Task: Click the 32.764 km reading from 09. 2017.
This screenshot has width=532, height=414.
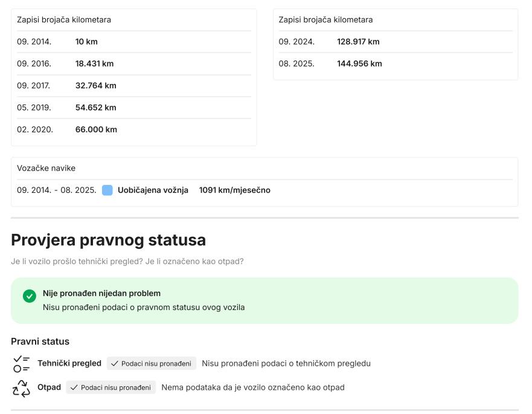Action: [95, 86]
